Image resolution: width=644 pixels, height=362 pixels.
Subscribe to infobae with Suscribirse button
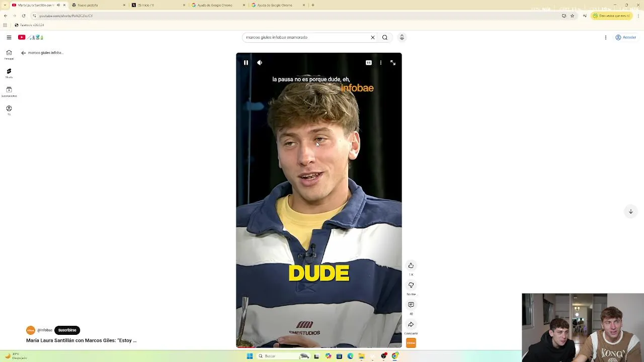click(x=67, y=330)
